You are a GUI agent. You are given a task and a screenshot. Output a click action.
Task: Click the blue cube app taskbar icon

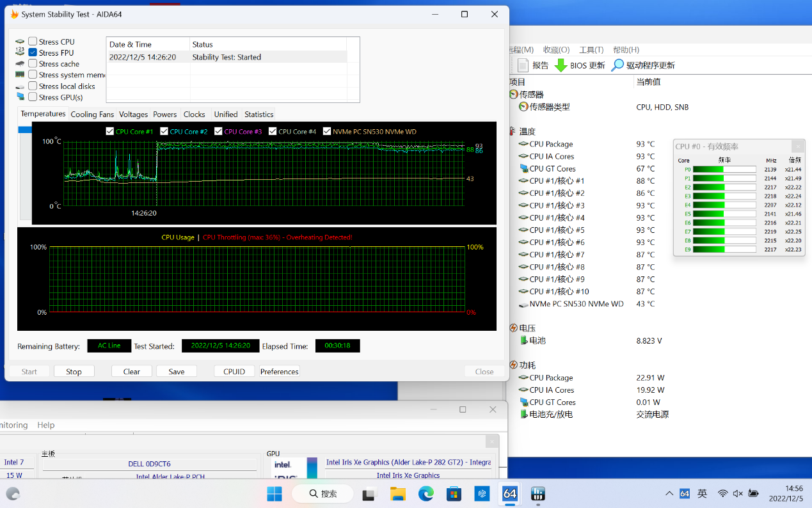[x=482, y=494]
